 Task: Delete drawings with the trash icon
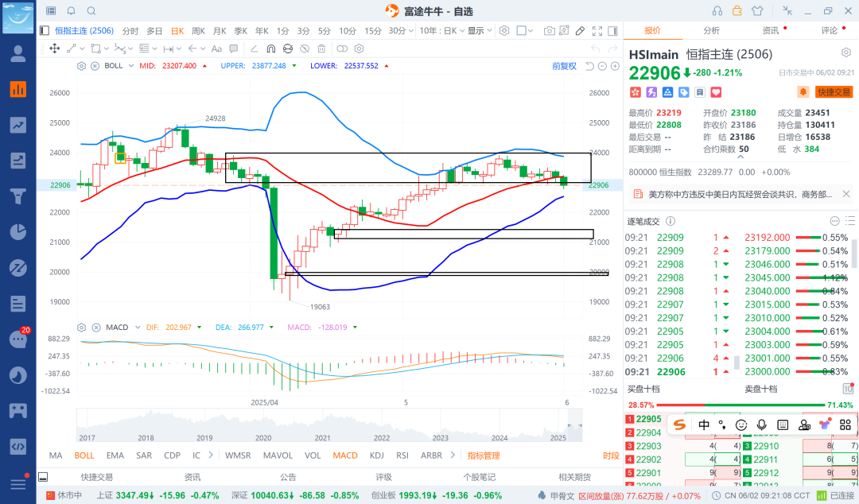point(321,48)
